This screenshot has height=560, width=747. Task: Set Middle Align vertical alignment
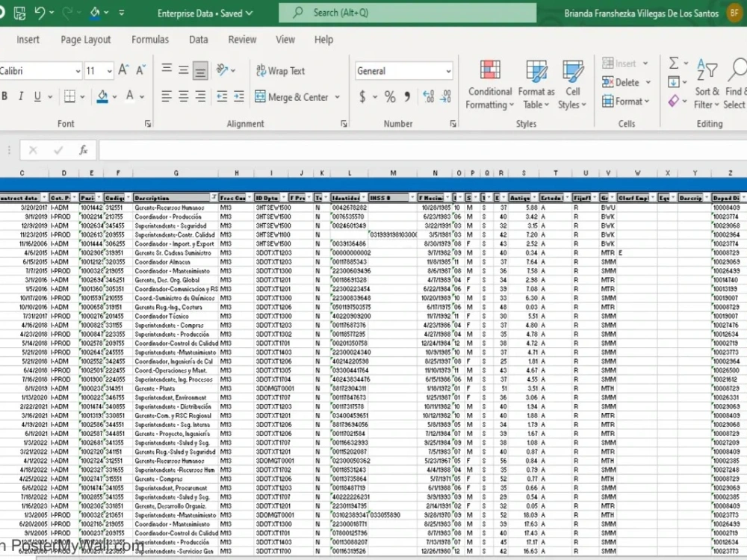click(x=184, y=70)
